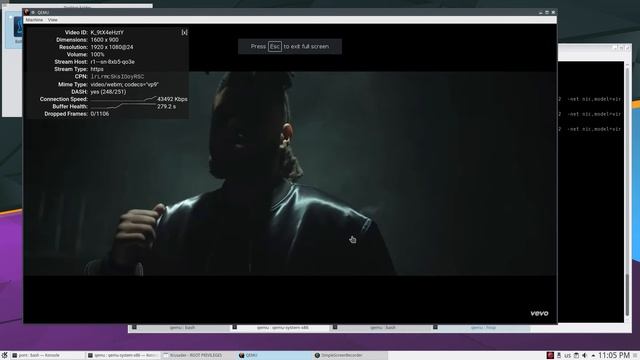The height and width of the screenshot is (360, 640).
Task: Click the icon left of qemu-system-x86 Konsole tab
Action: point(235,327)
